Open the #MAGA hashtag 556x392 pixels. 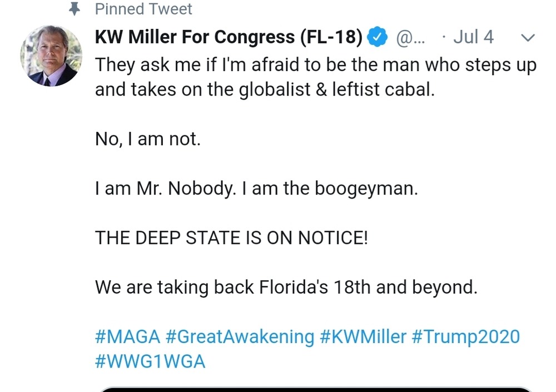128,336
